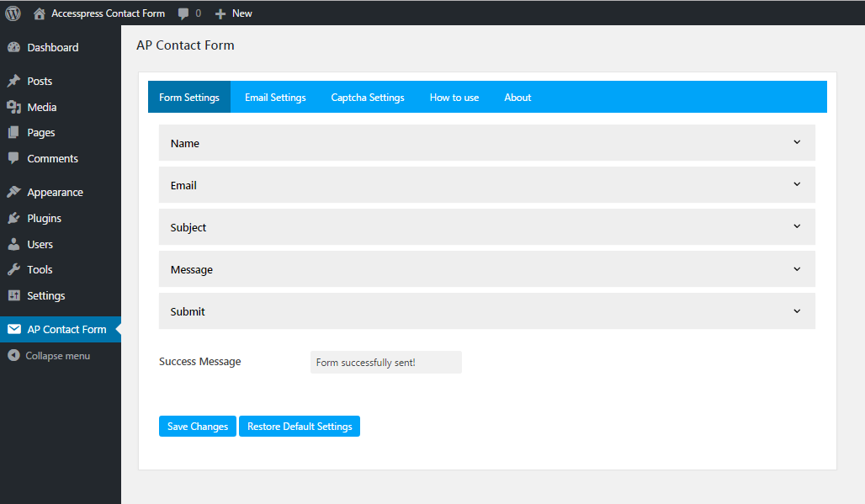Click the Users person icon
The width and height of the screenshot is (865, 504).
(13, 244)
